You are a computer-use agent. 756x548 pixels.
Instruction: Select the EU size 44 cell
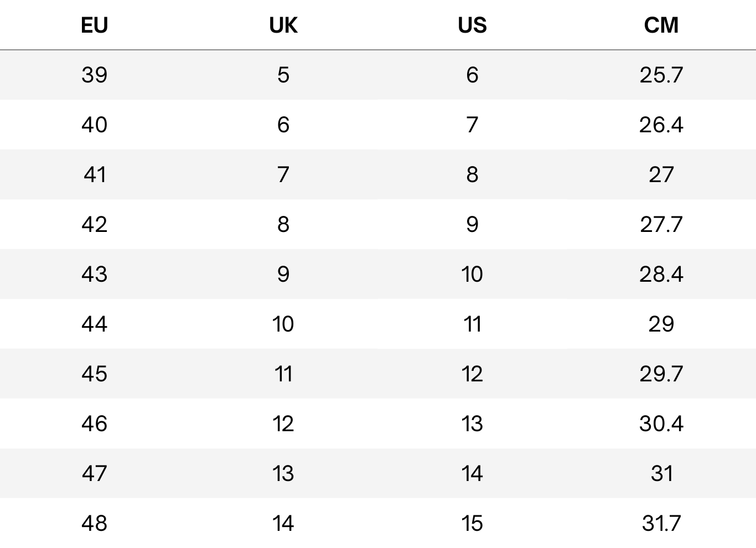pyautogui.click(x=94, y=324)
